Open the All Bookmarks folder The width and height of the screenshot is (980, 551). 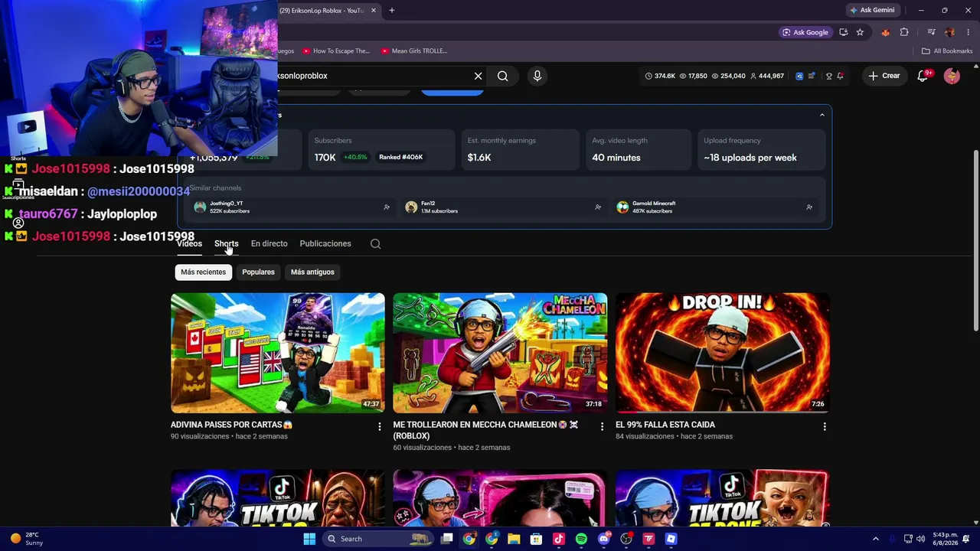click(947, 51)
